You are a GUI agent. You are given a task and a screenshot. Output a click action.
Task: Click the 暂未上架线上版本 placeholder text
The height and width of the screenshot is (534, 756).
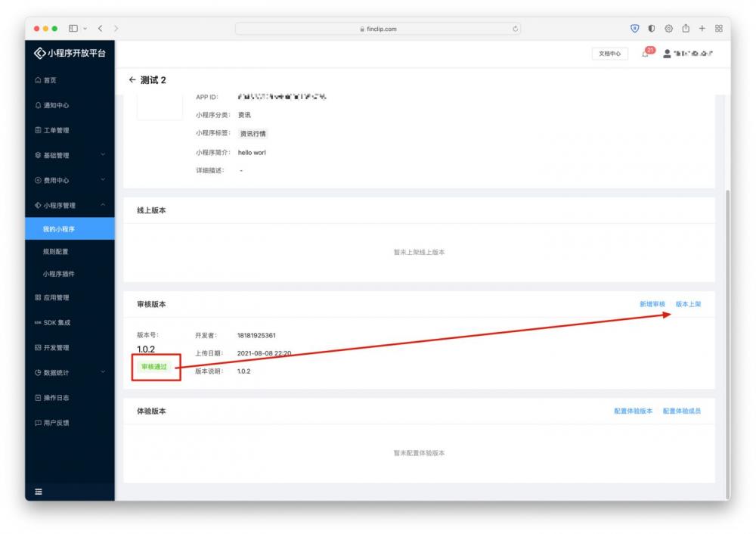click(419, 253)
